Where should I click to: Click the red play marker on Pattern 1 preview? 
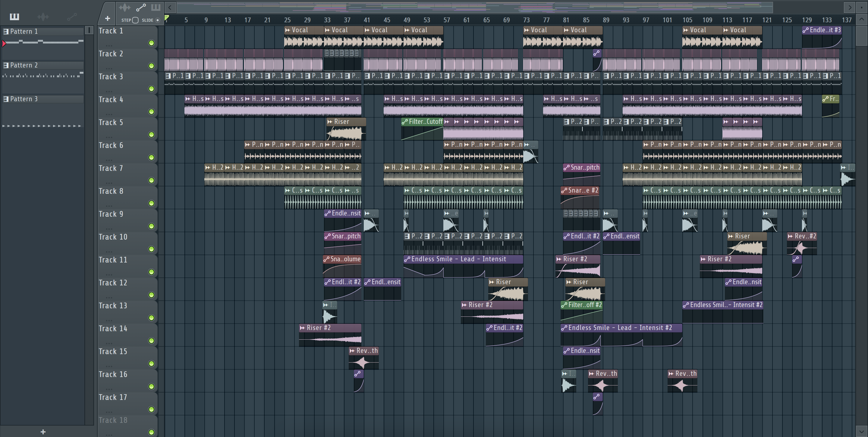point(4,43)
